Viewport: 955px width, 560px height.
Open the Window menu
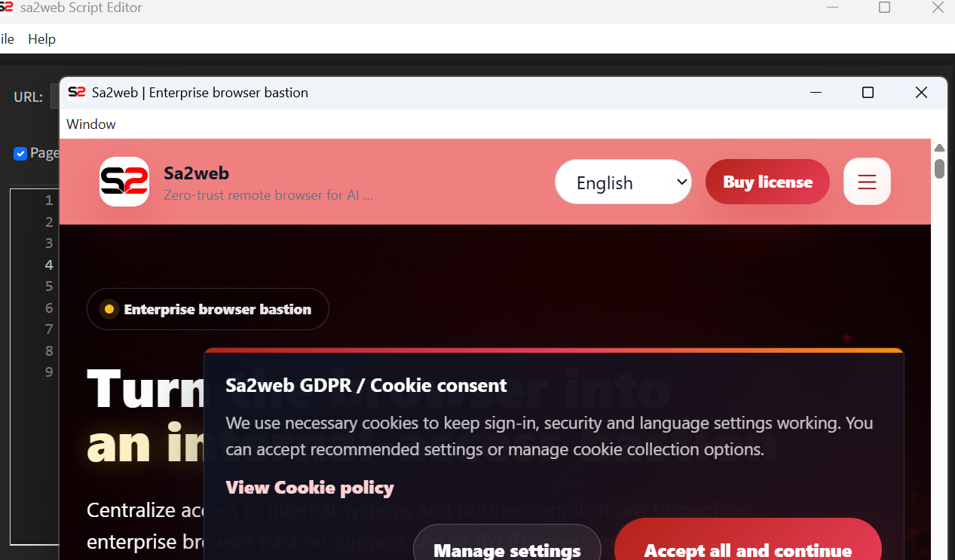point(91,124)
